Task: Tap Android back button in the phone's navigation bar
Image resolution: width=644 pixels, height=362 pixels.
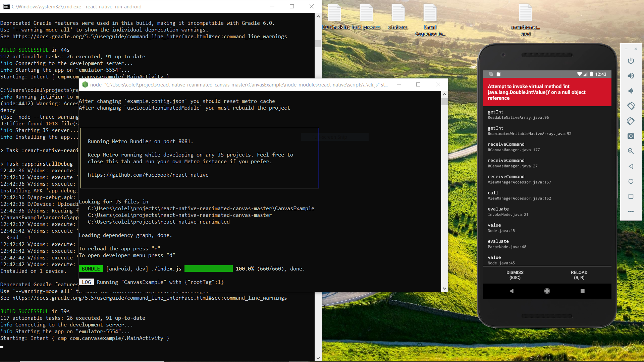Action: 512,291
